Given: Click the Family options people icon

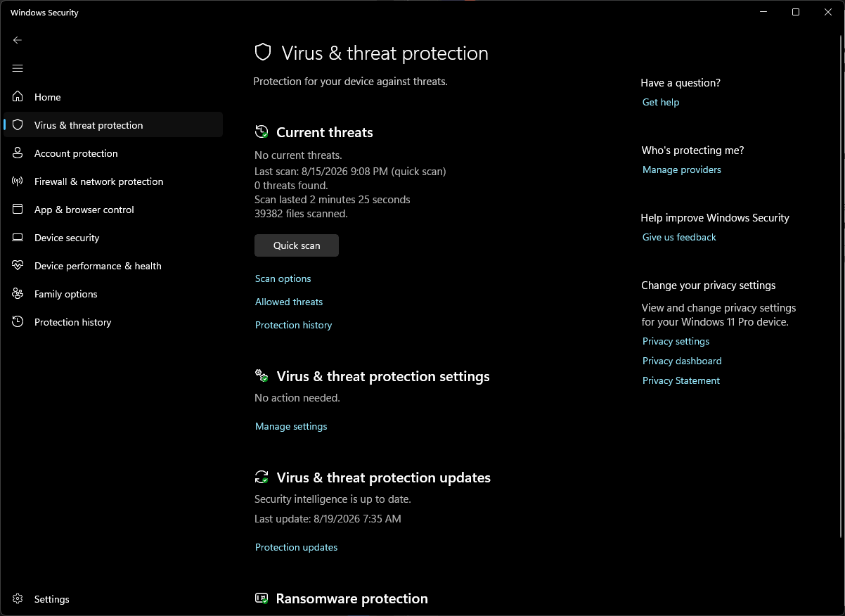Looking at the screenshot, I should [18, 293].
